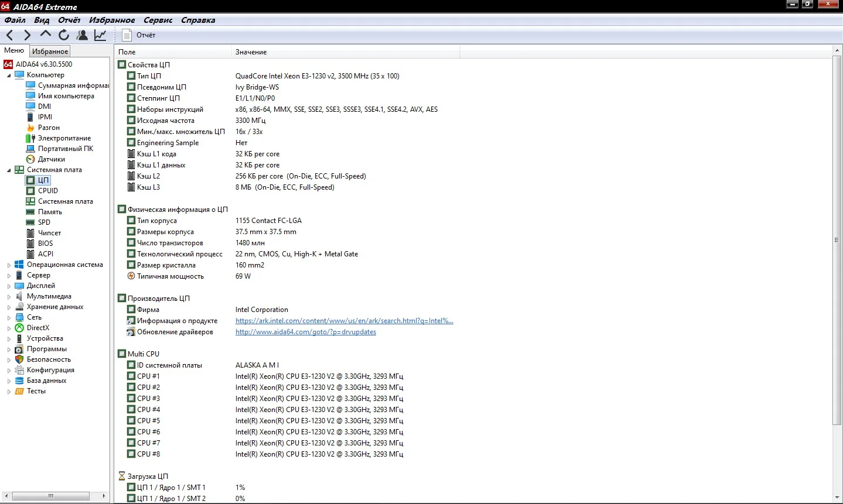Click the vertical scrollbar of the details pane
Image resolution: width=843 pixels, height=504 pixels.
(837, 241)
